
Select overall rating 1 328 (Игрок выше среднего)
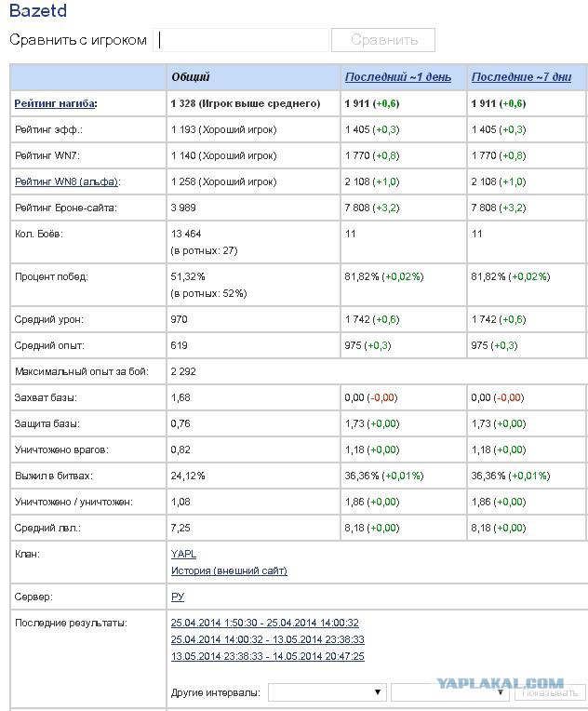(246, 103)
